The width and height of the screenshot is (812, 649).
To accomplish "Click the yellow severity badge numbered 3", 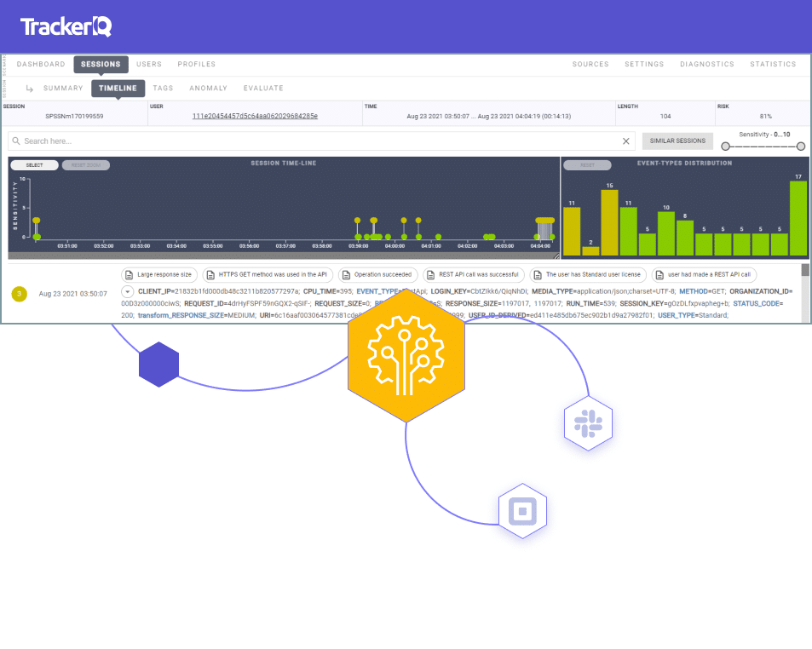I will pos(19,294).
